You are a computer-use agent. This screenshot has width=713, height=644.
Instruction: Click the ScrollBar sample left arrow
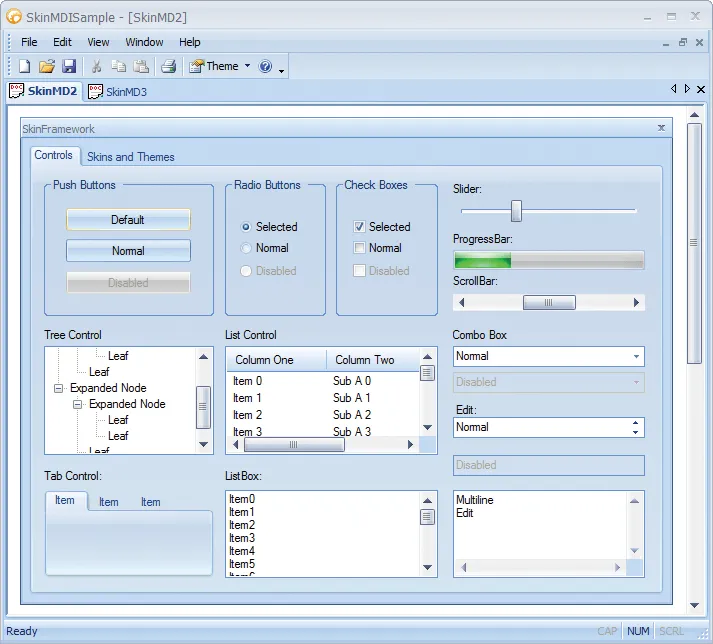(x=462, y=302)
